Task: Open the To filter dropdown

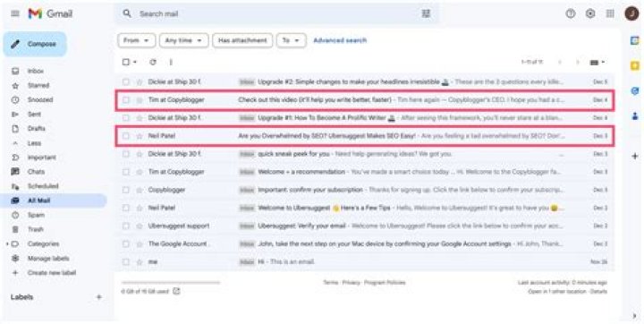Action: coord(291,40)
